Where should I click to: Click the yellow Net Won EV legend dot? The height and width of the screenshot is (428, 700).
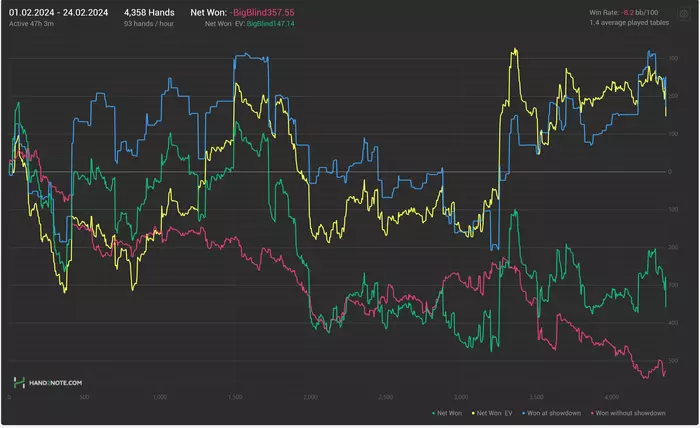471,412
